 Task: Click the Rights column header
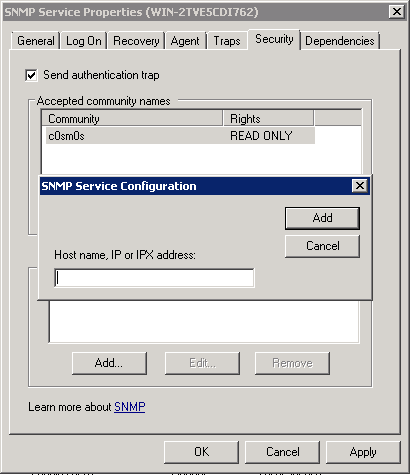pos(268,119)
